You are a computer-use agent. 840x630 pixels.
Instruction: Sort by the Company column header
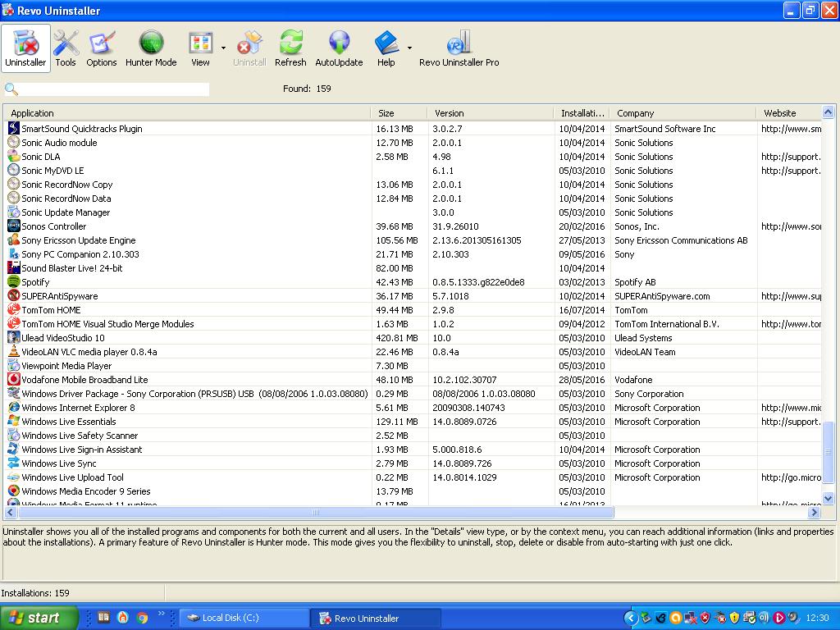[x=683, y=113]
